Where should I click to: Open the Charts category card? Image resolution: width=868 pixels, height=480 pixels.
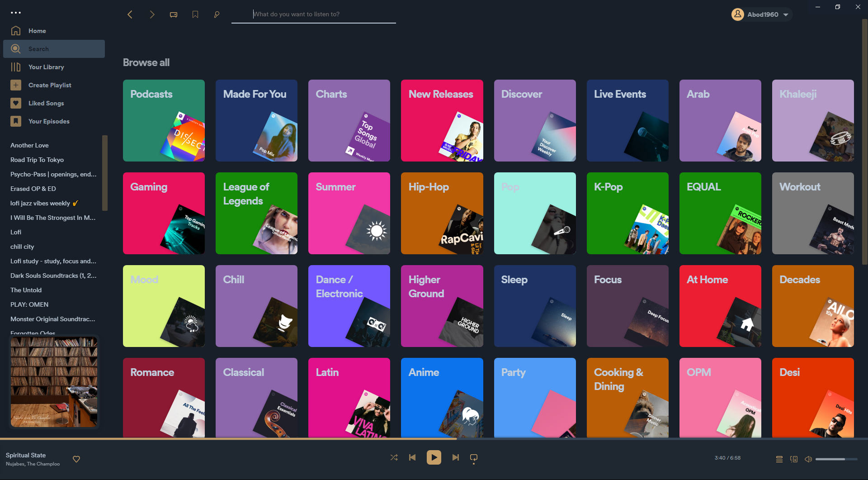349,120
